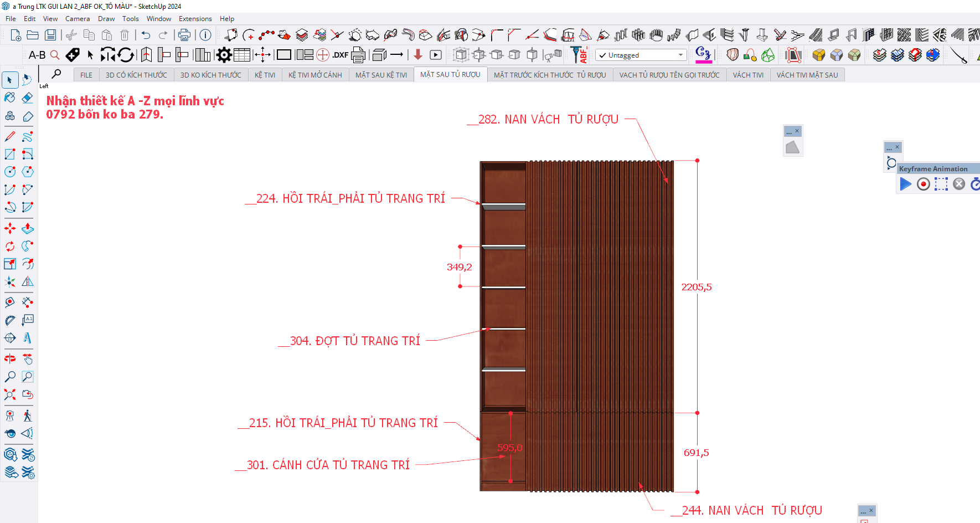Switch to VÁCH TIVI MẶT SAU scene tab

click(807, 75)
